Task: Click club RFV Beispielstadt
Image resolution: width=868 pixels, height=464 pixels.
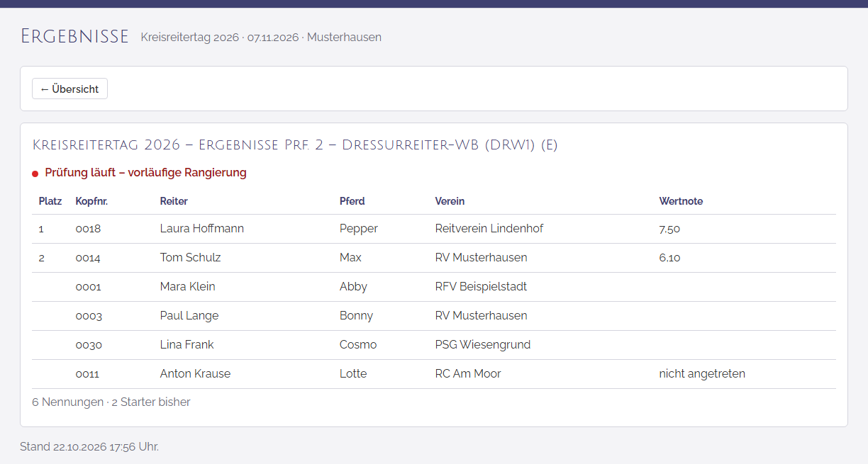Action: point(481,287)
